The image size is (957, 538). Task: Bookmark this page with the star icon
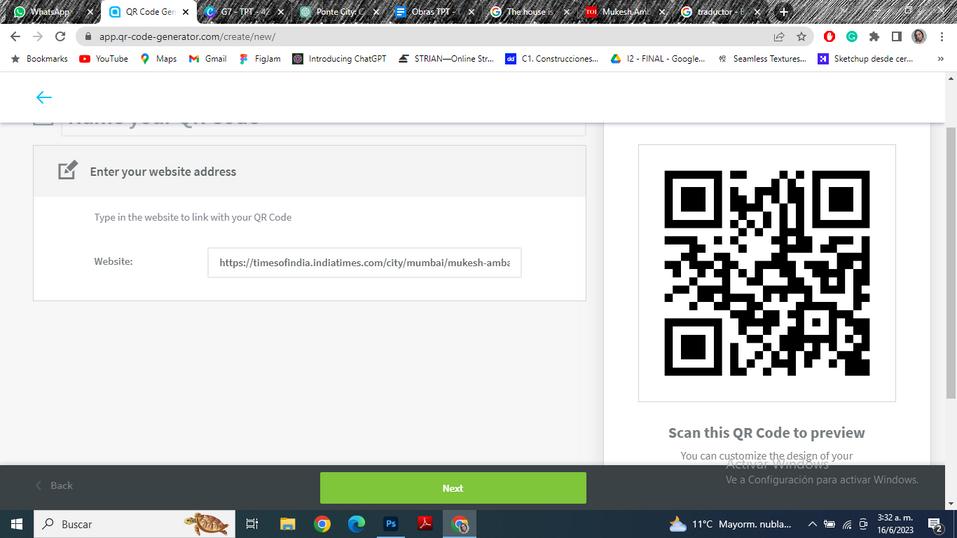801,37
